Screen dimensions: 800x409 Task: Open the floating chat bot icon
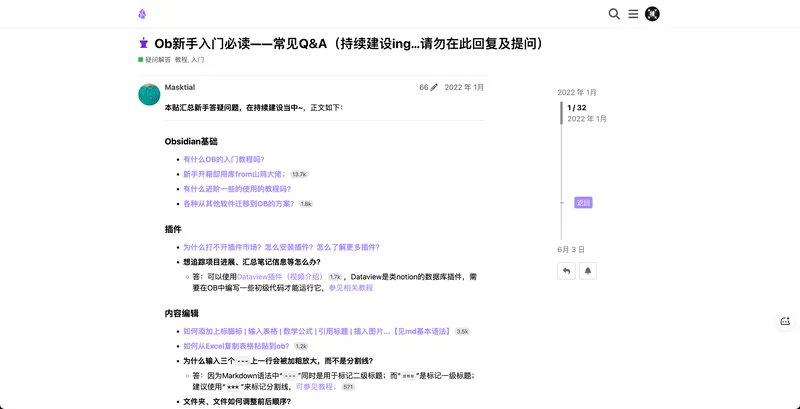pyautogui.click(x=785, y=321)
